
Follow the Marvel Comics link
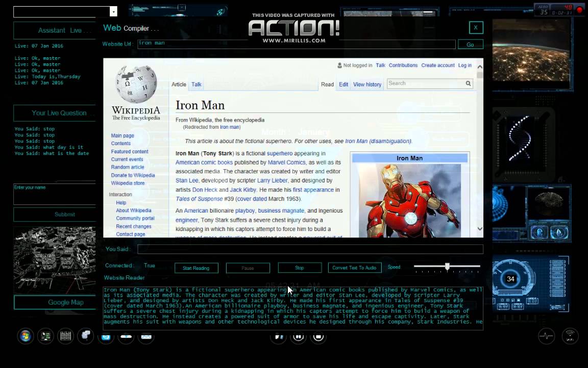point(286,163)
